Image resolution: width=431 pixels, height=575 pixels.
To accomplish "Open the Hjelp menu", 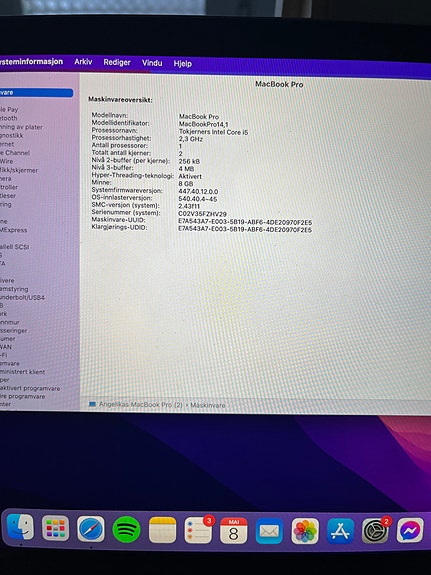I will [183, 64].
